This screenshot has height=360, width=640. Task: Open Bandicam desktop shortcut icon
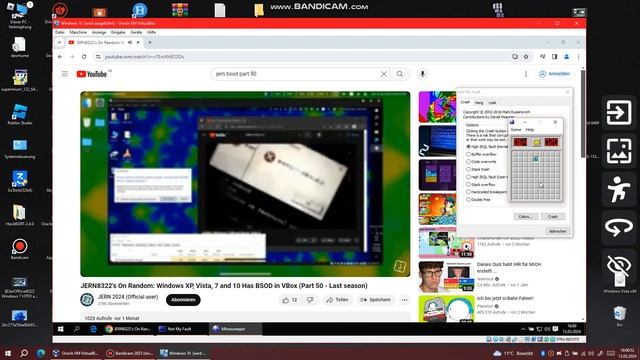point(20,250)
